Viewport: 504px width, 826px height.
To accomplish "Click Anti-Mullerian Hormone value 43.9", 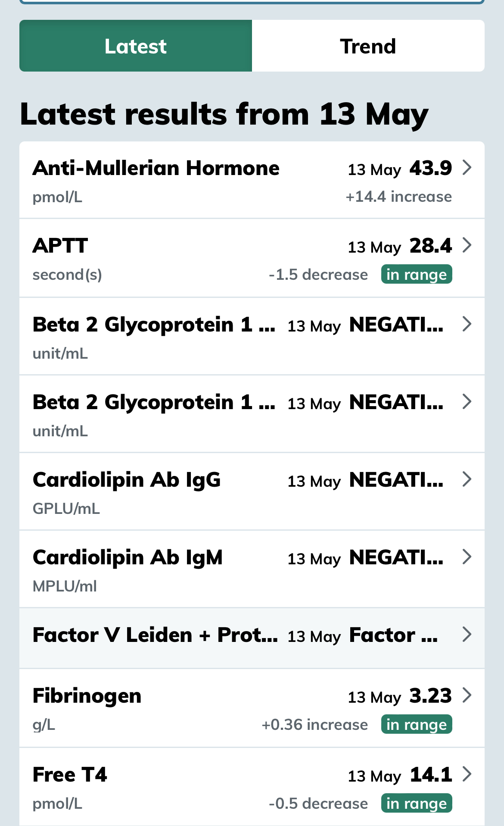I will click(x=430, y=168).
